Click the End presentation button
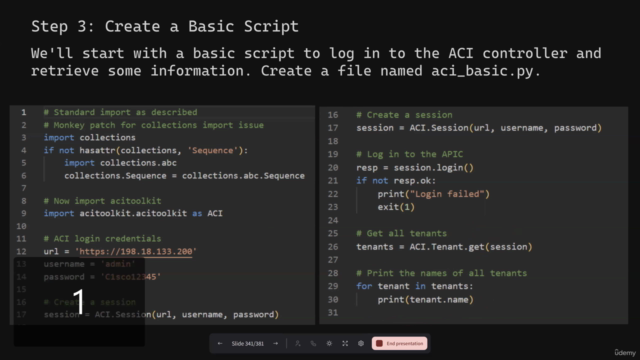The image size is (640, 360). pyautogui.click(x=400, y=344)
